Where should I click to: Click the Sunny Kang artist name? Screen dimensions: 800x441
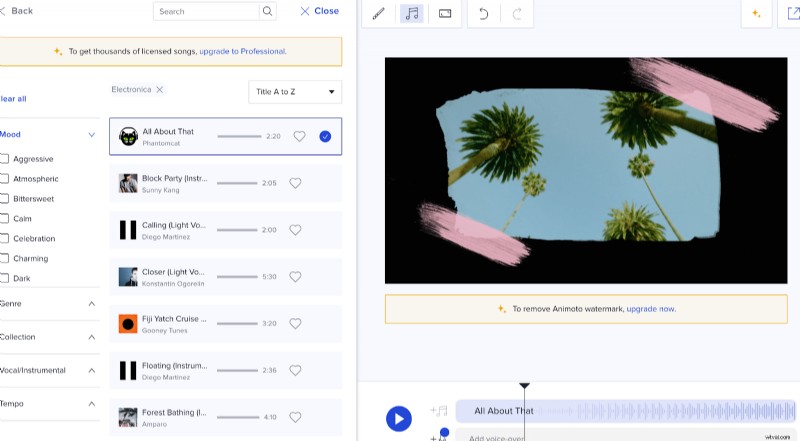[160, 190]
